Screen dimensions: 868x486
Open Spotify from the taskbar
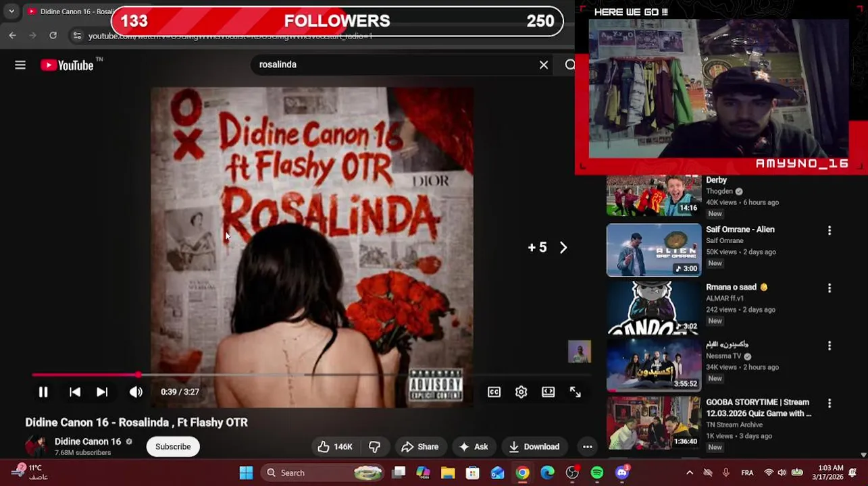[597, 473]
